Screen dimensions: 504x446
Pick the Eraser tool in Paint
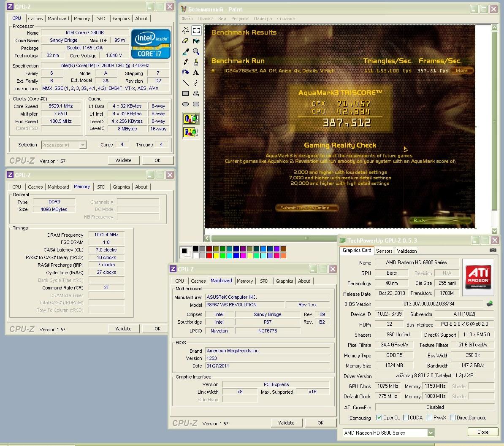tap(185, 41)
